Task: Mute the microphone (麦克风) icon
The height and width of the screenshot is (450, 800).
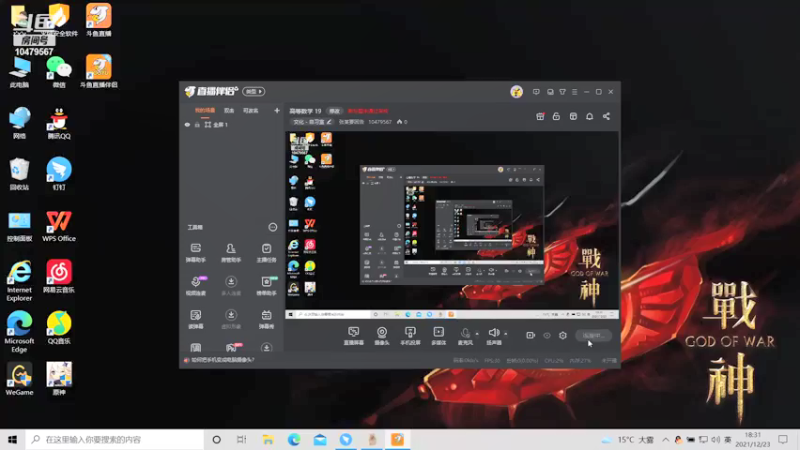Action: click(465, 333)
